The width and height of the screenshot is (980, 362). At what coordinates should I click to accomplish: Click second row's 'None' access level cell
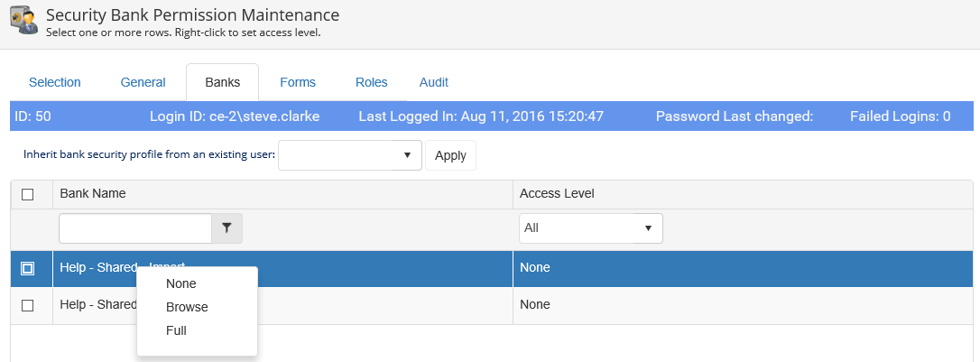point(535,305)
